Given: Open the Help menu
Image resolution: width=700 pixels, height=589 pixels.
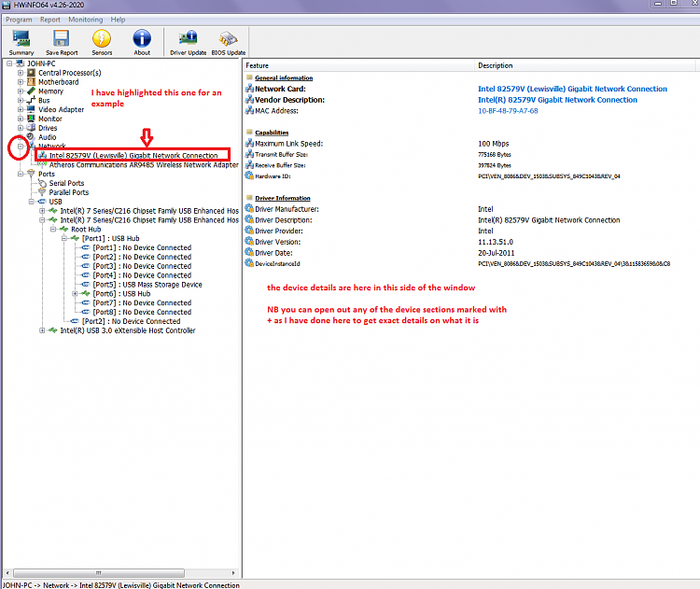Looking at the screenshot, I should coord(118,20).
